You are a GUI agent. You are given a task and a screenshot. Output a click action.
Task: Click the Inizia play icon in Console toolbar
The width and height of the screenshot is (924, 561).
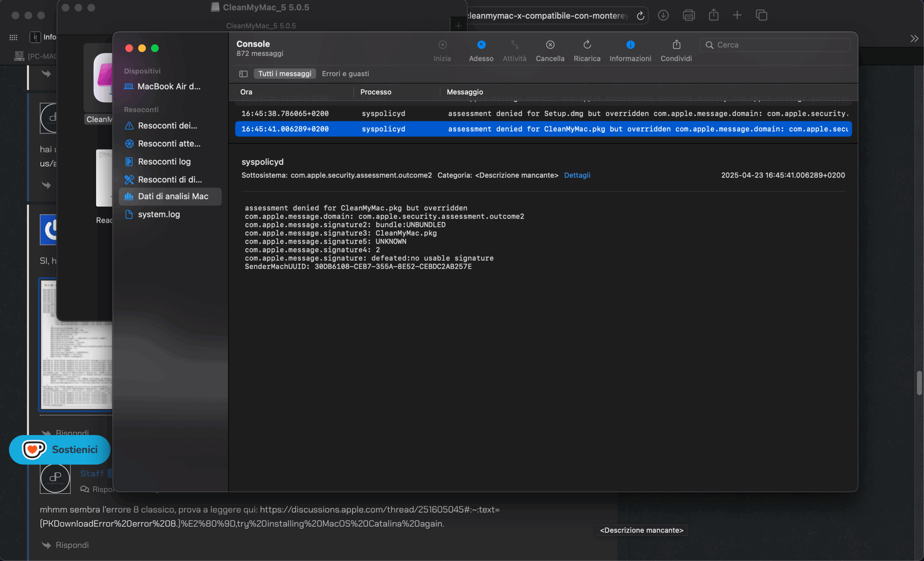[x=443, y=45]
